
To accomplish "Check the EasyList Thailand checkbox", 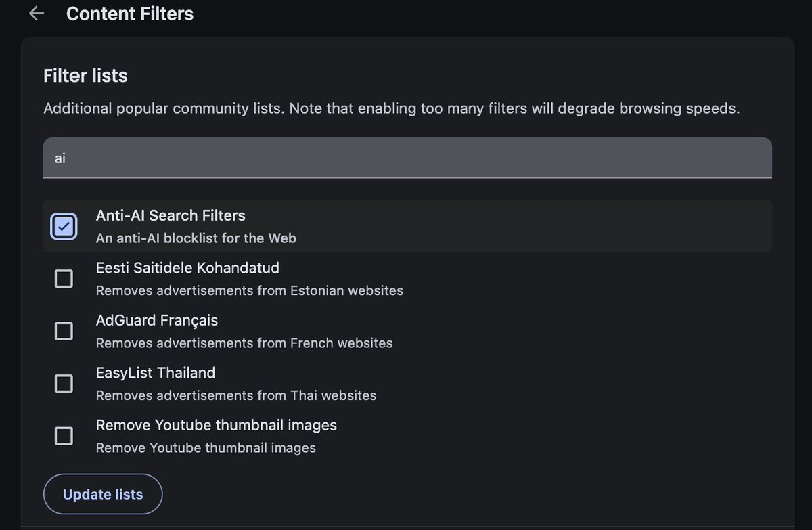I will pos(64,384).
